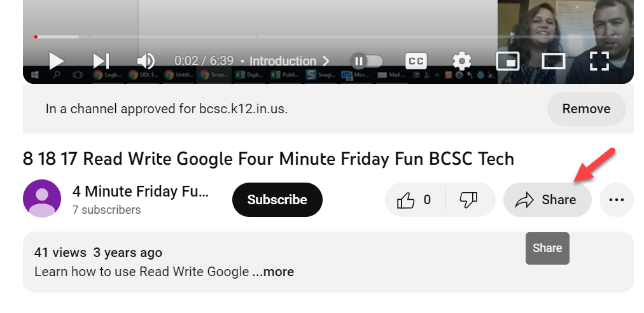Screen dimensions: 644x313
Task: Expand description with ...more
Action: pyautogui.click(x=273, y=272)
